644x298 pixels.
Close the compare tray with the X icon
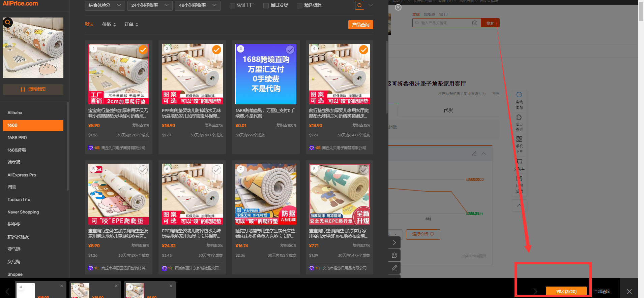(x=629, y=292)
